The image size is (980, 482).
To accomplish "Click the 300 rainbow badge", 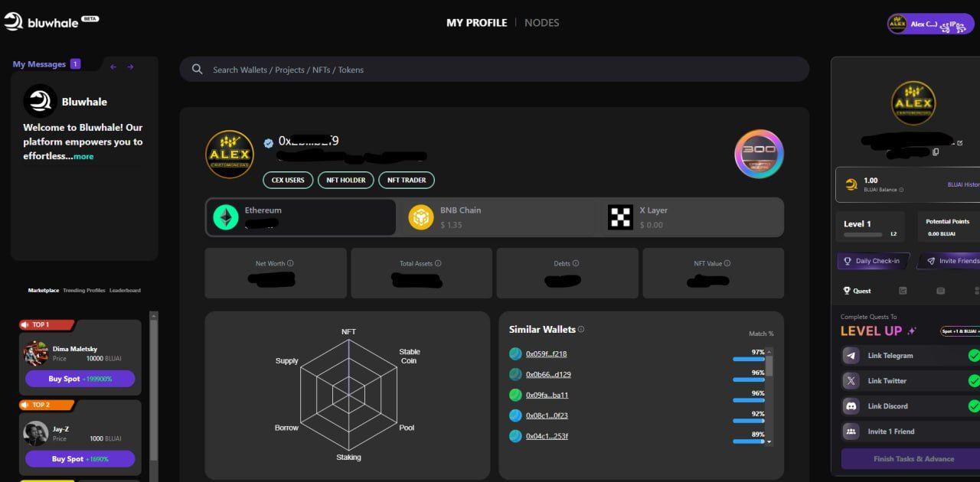I will point(759,154).
